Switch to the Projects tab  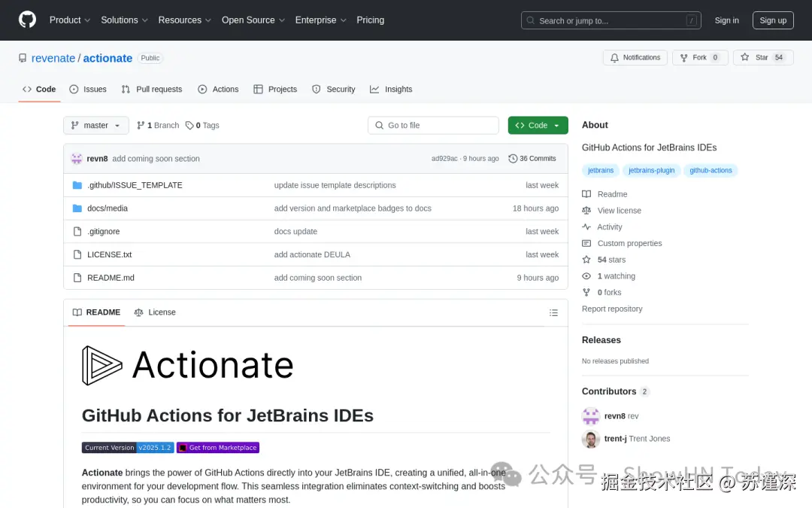coord(275,89)
